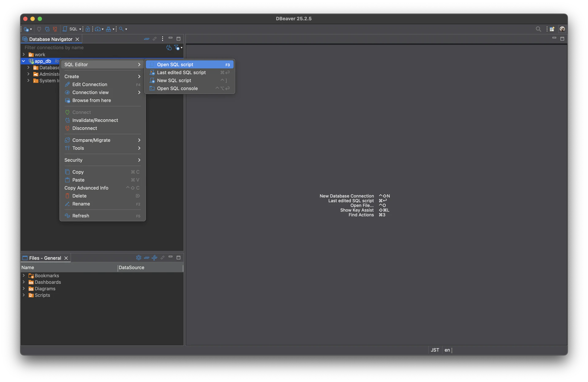Expand the Dashboards folder

click(x=24, y=282)
